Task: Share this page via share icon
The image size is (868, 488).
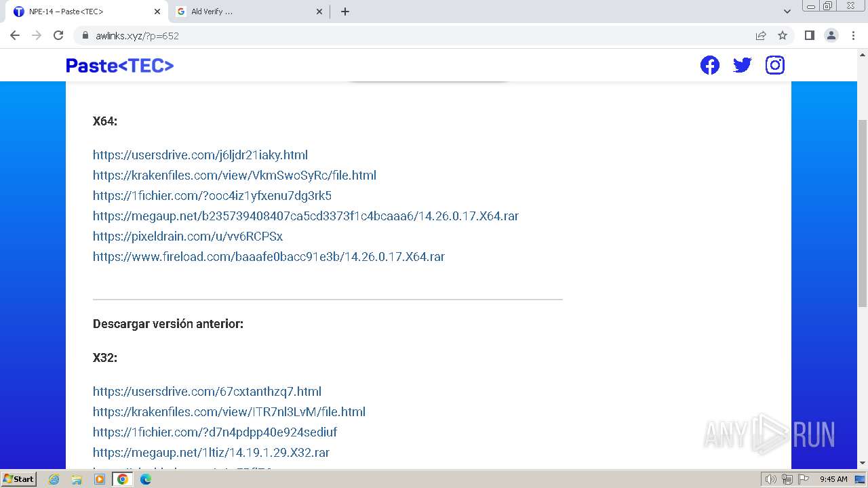Action: [x=761, y=35]
